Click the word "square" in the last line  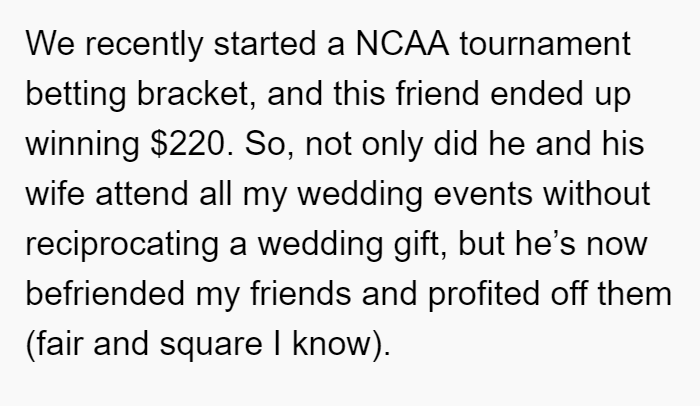[x=211, y=345]
